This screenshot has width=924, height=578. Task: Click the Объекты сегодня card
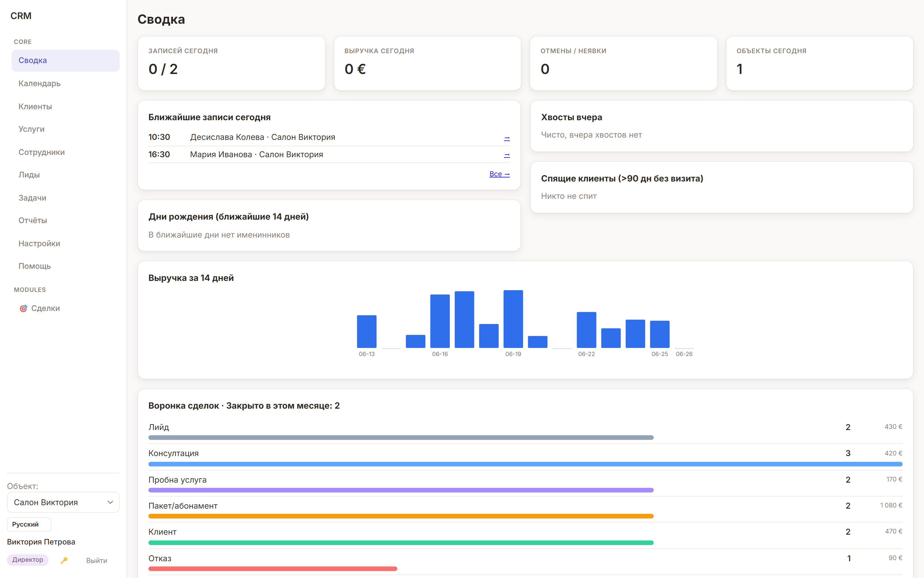click(819, 64)
